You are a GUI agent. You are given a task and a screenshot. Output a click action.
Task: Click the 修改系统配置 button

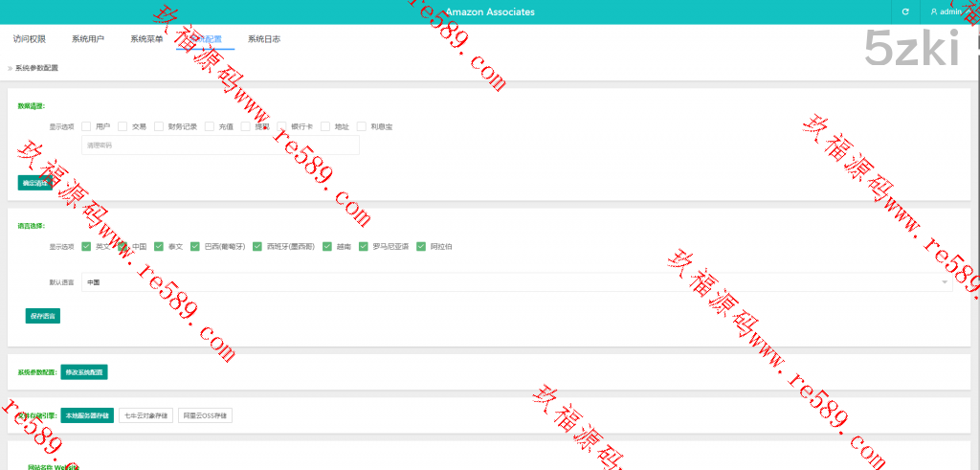(x=85, y=372)
